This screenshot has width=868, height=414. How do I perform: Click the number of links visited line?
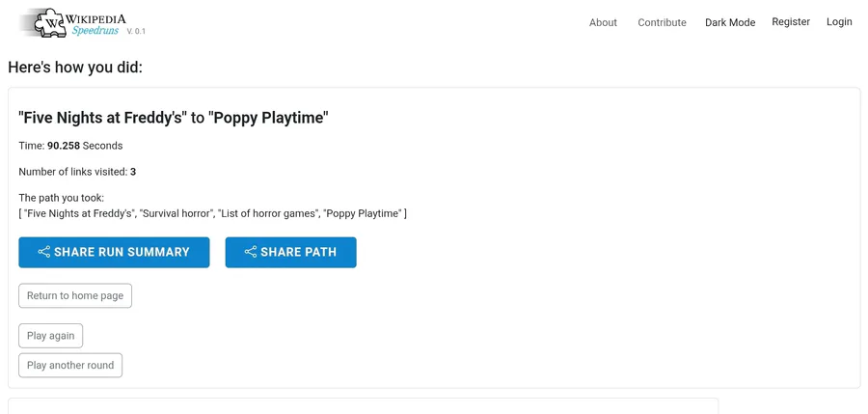[x=77, y=172]
